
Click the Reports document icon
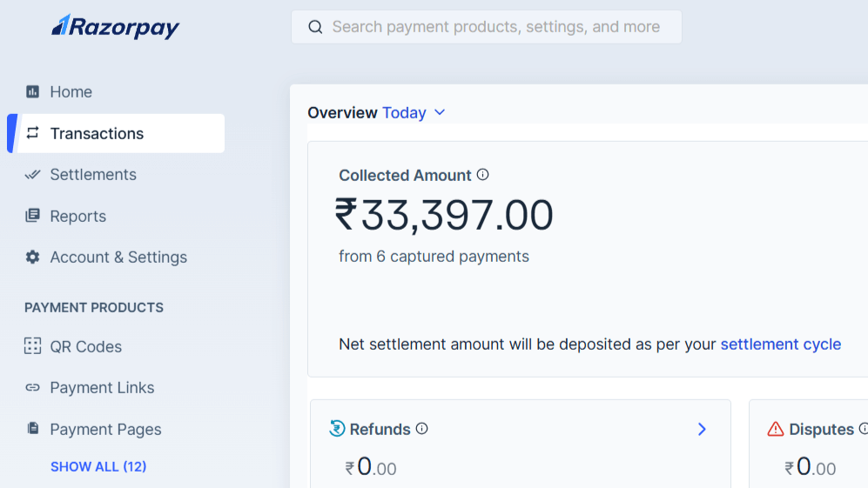pyautogui.click(x=33, y=215)
